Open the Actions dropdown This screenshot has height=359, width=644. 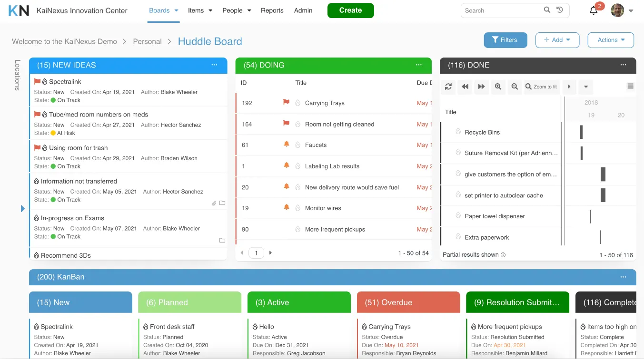click(611, 40)
